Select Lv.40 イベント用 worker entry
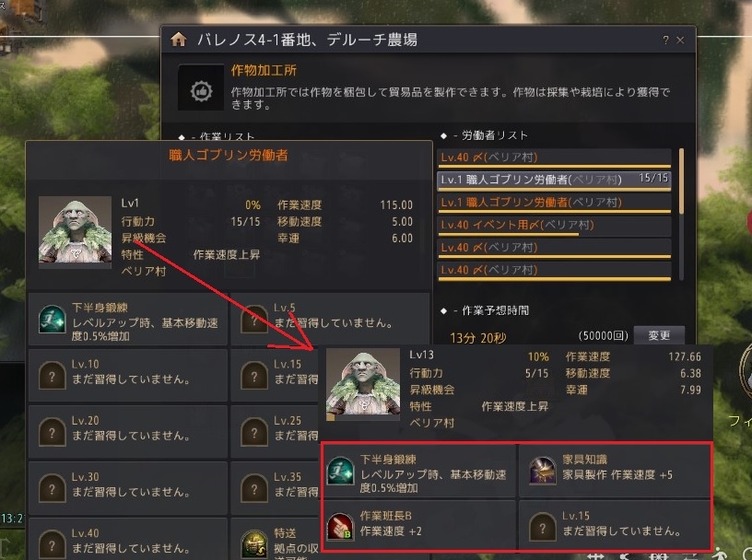The width and height of the screenshot is (752, 560). pos(554,226)
